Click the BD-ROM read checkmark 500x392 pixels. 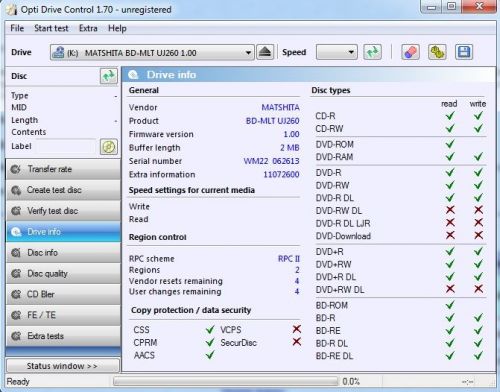point(450,305)
